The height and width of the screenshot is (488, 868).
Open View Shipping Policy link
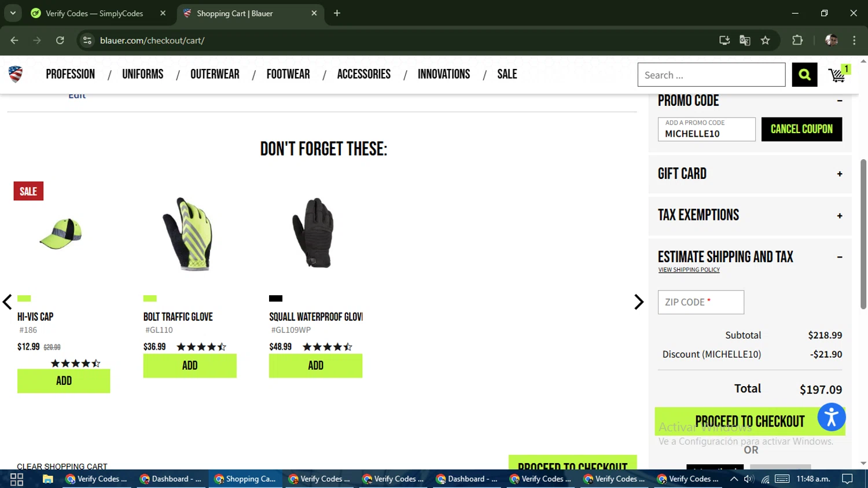(689, 270)
